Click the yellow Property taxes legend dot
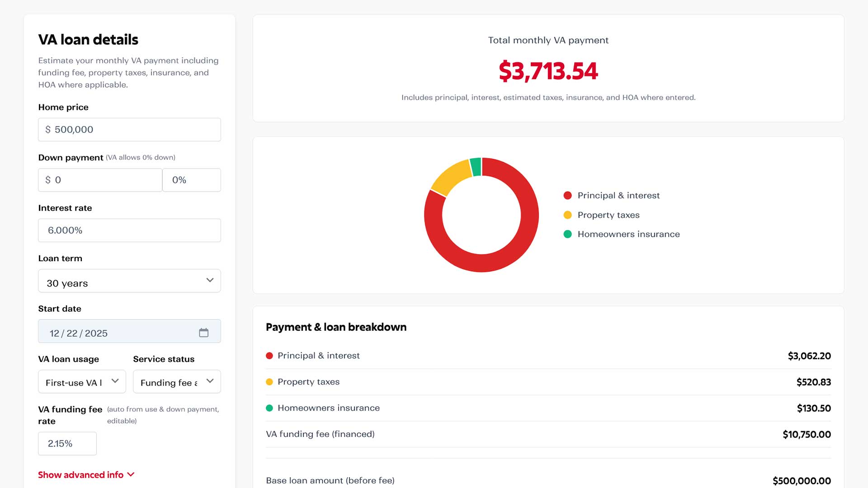Image resolution: width=868 pixels, height=488 pixels. tap(567, 215)
